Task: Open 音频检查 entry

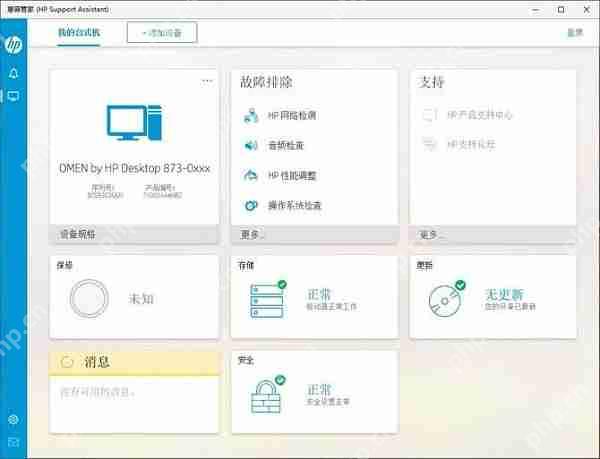Action: tap(286, 145)
